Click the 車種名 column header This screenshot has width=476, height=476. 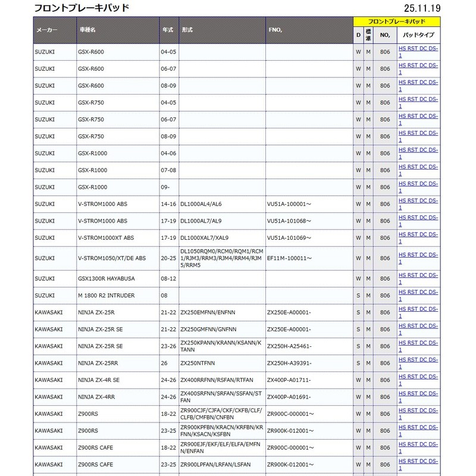coord(118,30)
